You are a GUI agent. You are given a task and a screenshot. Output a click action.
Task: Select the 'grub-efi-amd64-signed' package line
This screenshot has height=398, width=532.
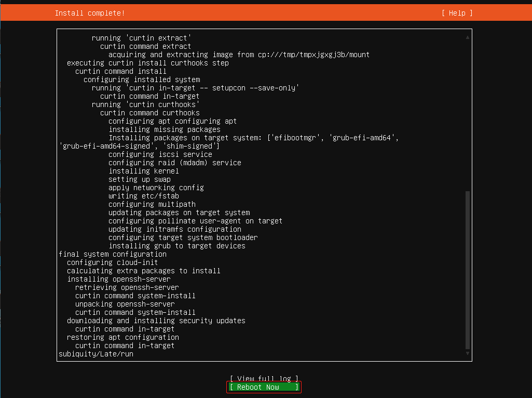coord(139,146)
